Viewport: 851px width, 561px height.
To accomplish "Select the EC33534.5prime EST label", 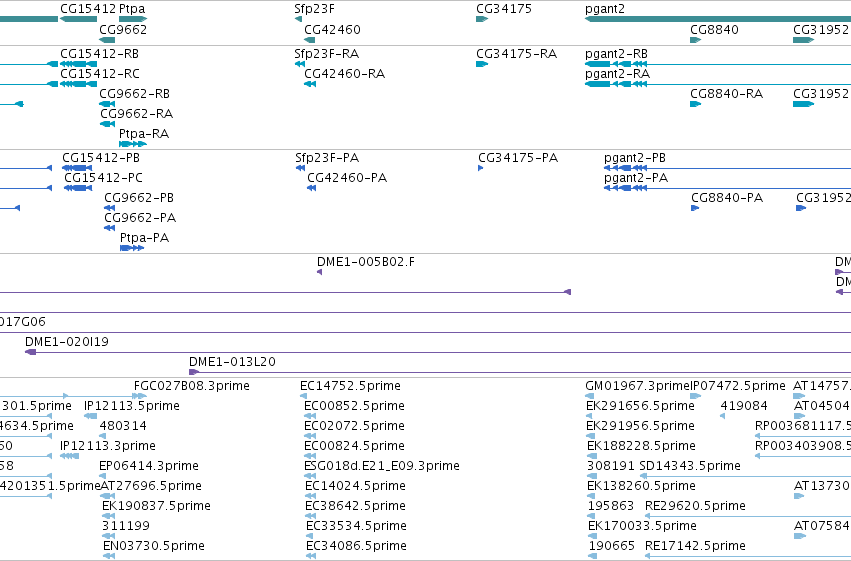I will coord(357,526).
